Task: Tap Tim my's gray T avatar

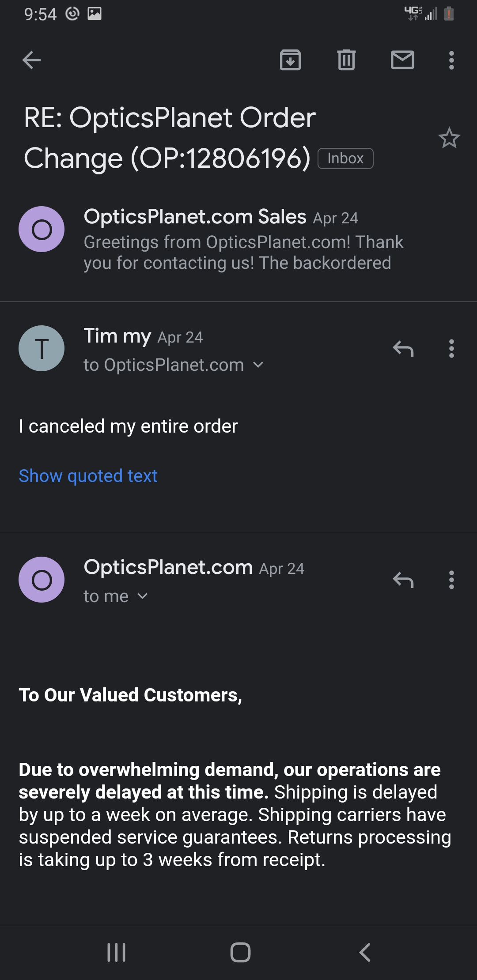Action: [42, 348]
